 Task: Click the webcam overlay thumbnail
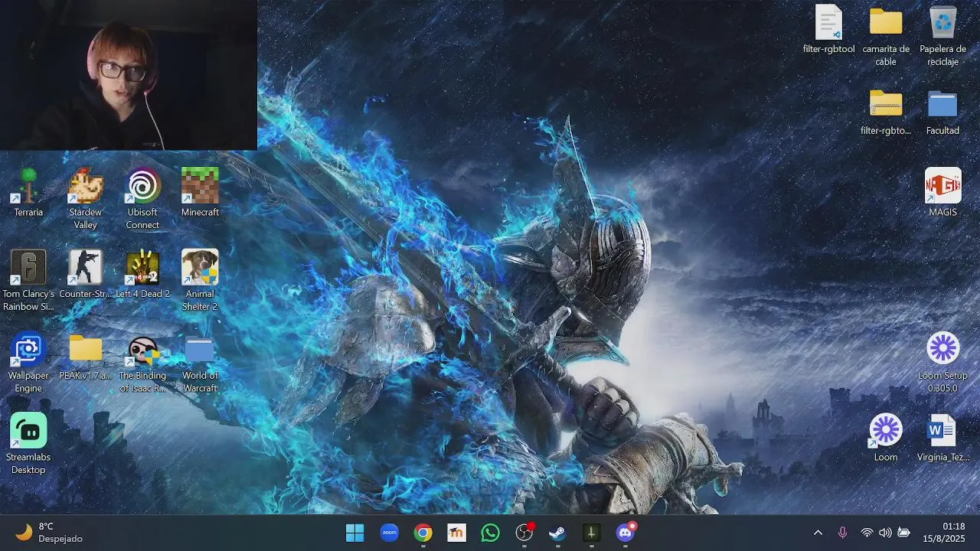coord(129,75)
